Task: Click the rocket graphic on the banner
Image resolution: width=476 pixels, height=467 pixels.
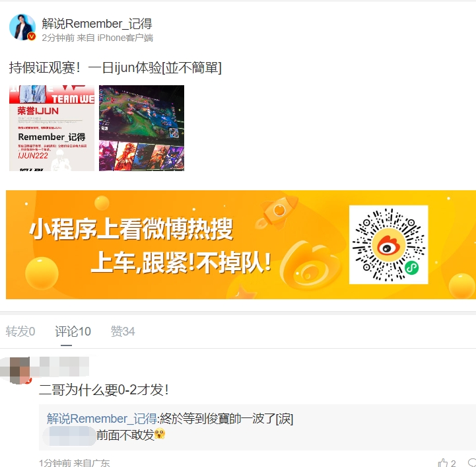Action: [x=276, y=212]
